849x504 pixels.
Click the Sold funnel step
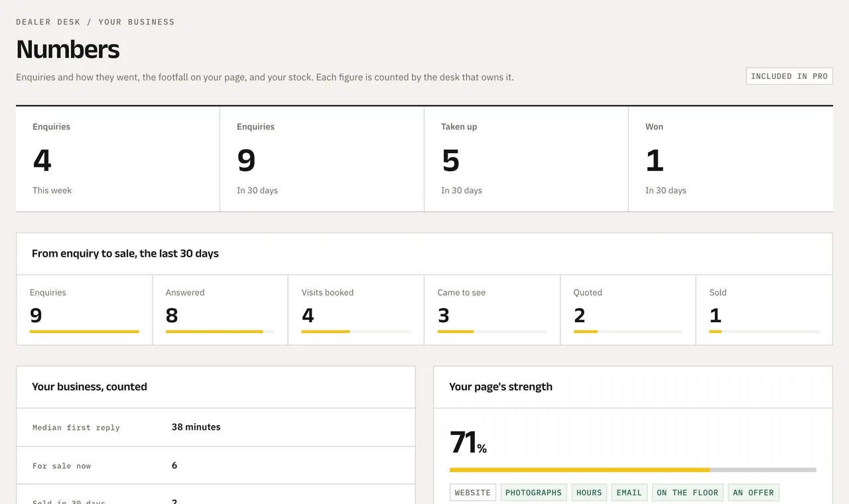pos(764,310)
